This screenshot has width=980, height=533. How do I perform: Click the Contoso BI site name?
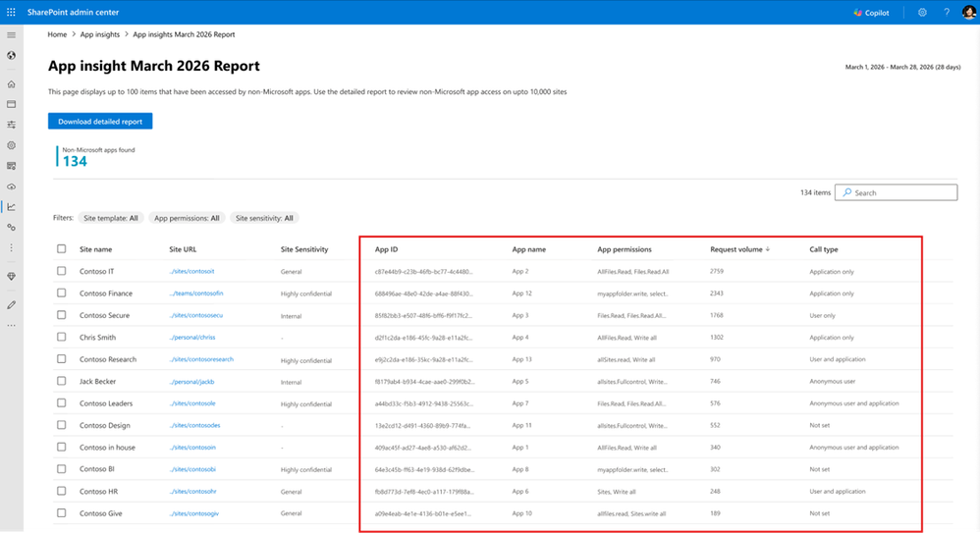97,468
